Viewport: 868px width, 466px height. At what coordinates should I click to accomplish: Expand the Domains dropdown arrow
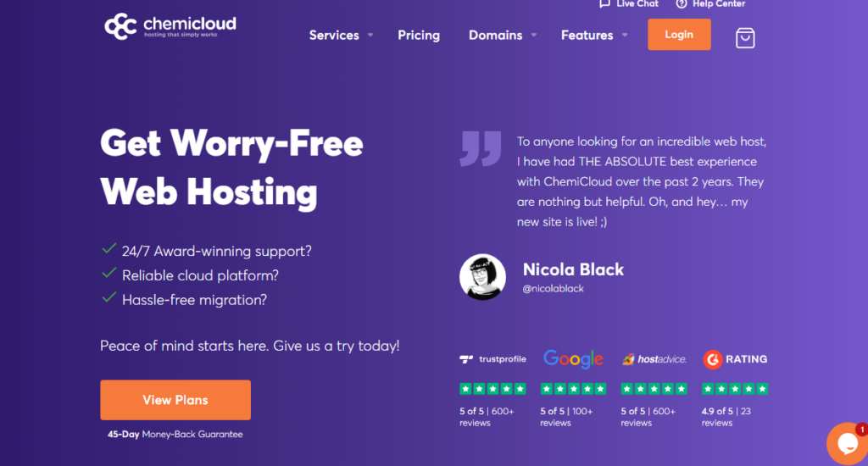(534, 35)
